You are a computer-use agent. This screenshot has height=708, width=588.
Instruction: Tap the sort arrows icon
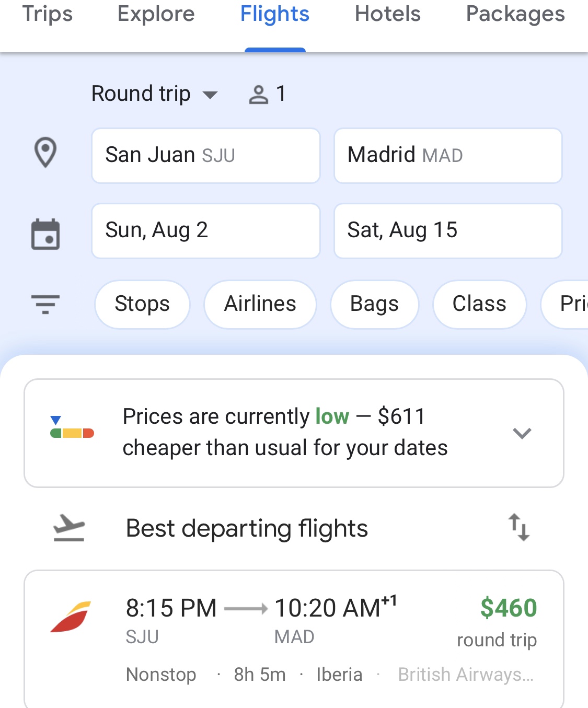click(x=519, y=527)
